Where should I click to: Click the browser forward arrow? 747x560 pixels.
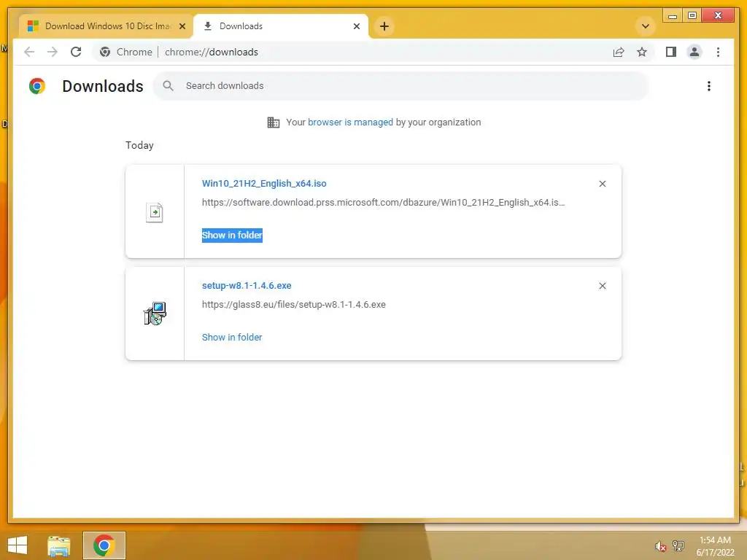53,52
